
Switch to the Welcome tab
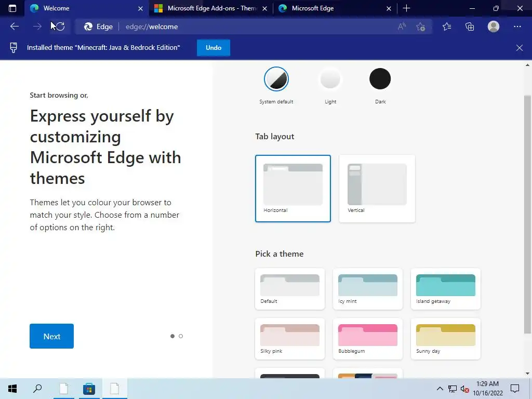tap(87, 8)
